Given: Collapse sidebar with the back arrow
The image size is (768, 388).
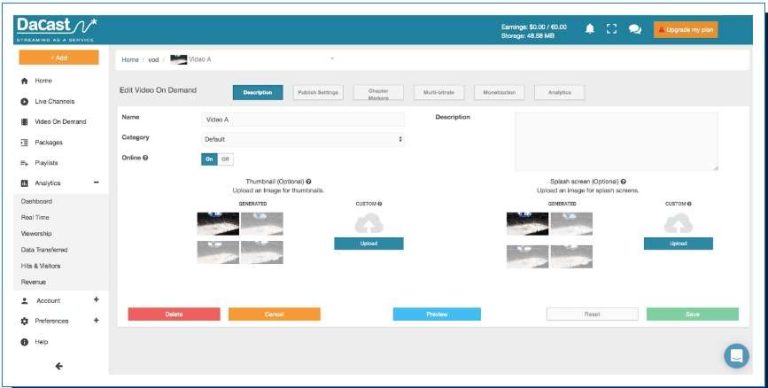Looking at the screenshot, I should coord(59,366).
